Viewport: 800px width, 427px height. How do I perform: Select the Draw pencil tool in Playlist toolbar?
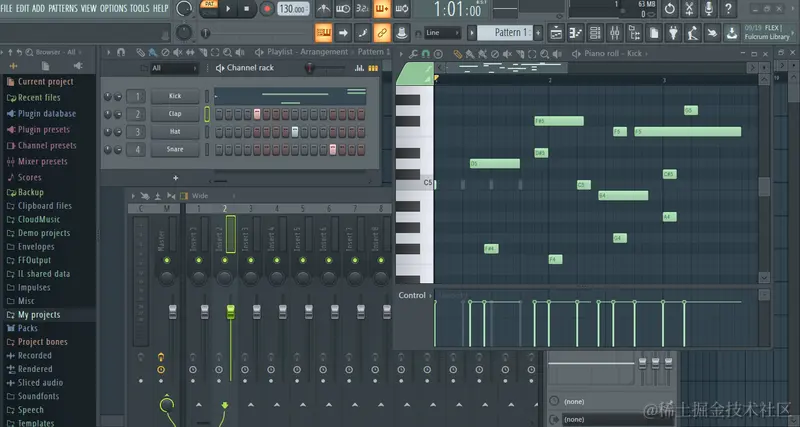tap(140, 53)
